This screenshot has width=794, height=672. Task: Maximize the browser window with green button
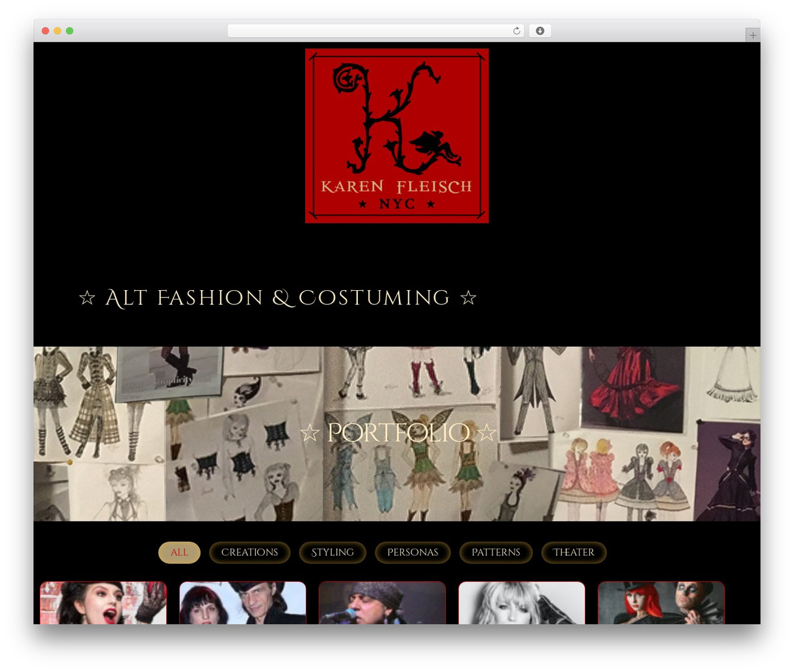point(69,31)
